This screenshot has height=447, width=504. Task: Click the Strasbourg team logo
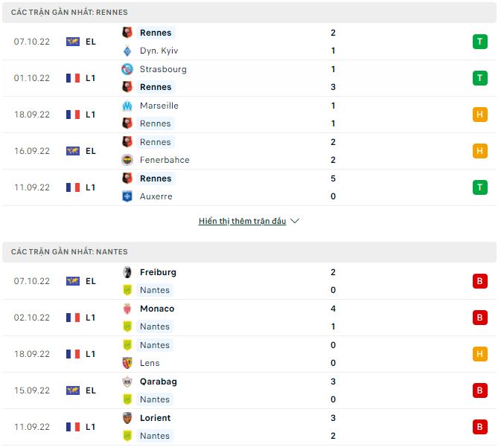point(127,69)
